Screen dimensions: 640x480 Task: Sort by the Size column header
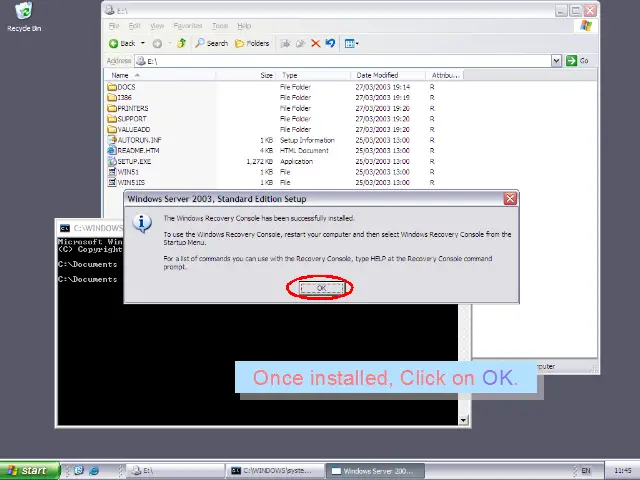coord(245,75)
